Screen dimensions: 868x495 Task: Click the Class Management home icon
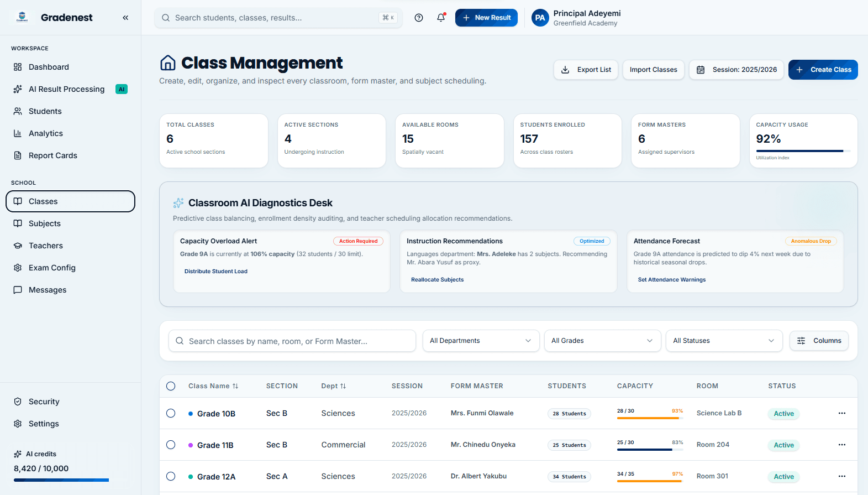[x=168, y=63]
